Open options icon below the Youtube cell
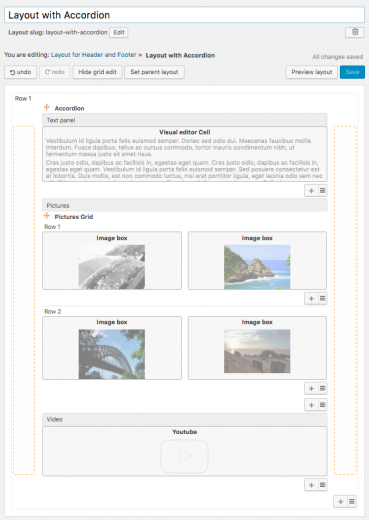This screenshot has height=520, width=369. click(322, 485)
